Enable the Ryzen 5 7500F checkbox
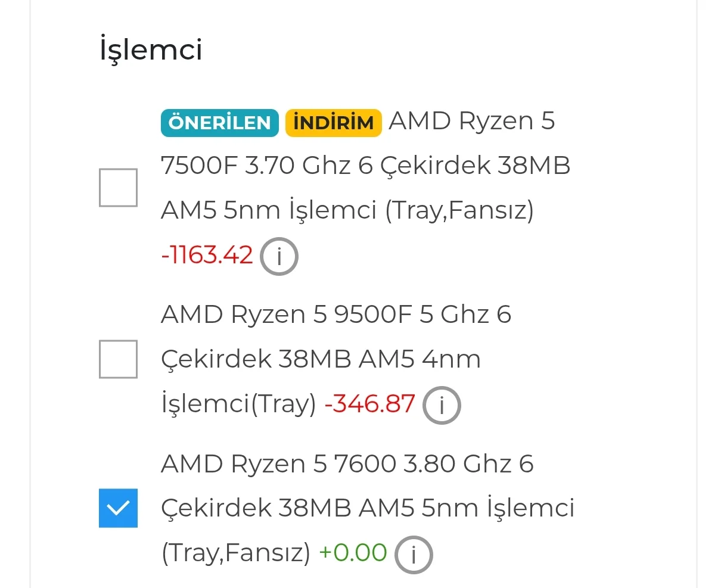 pyautogui.click(x=118, y=188)
